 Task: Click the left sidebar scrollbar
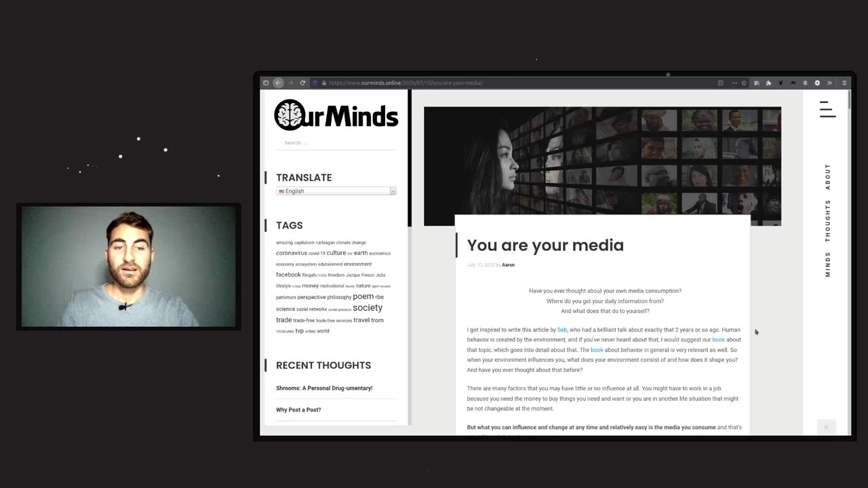pos(410,158)
